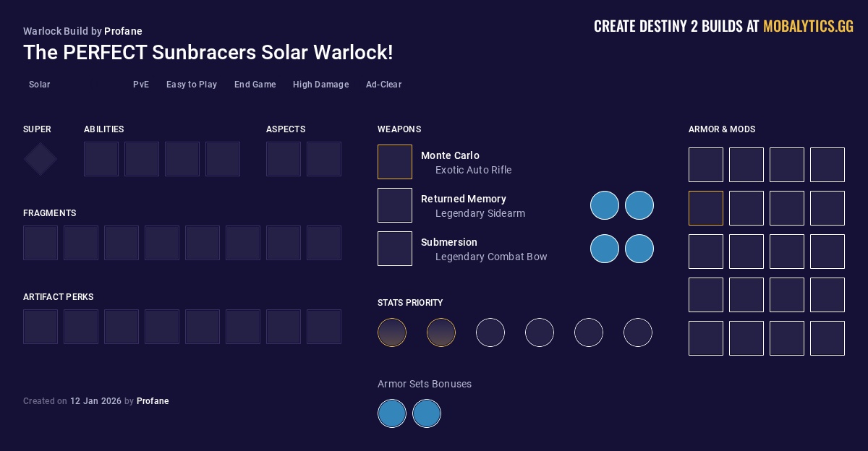
Task: Click the Profane author name link
Action: point(123,31)
